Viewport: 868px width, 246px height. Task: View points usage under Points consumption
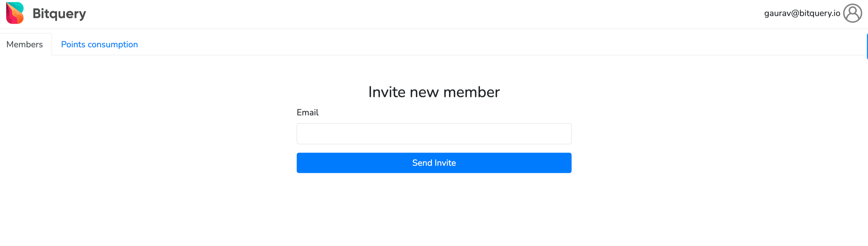point(100,44)
